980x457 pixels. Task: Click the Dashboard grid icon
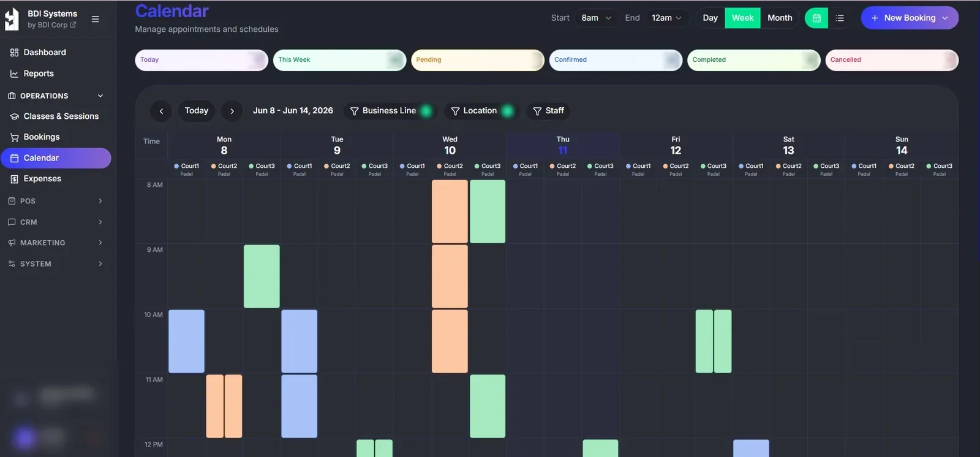point(14,53)
